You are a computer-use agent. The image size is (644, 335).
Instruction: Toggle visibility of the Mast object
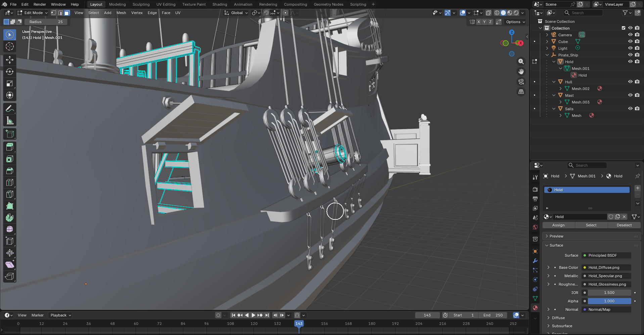click(x=630, y=95)
